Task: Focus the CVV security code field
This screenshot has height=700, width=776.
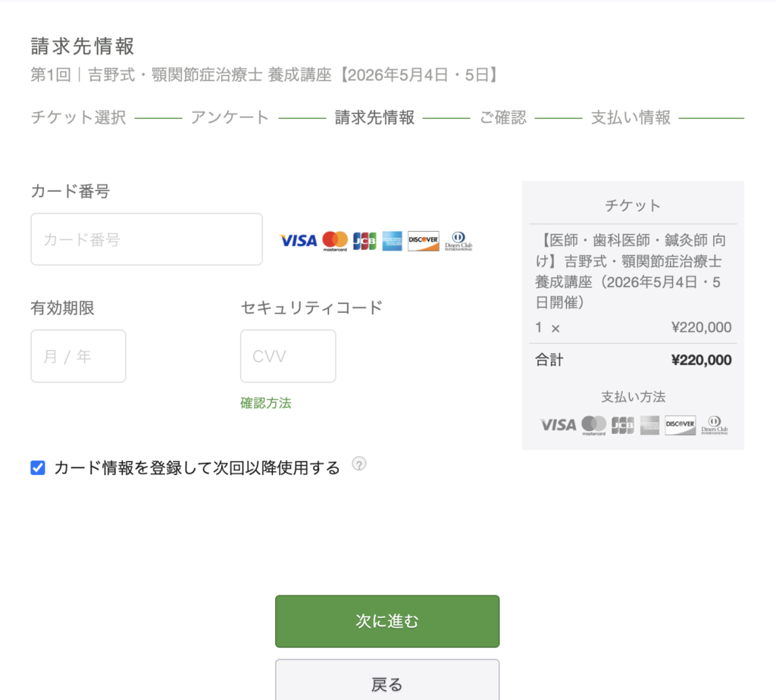Action: coord(288,356)
